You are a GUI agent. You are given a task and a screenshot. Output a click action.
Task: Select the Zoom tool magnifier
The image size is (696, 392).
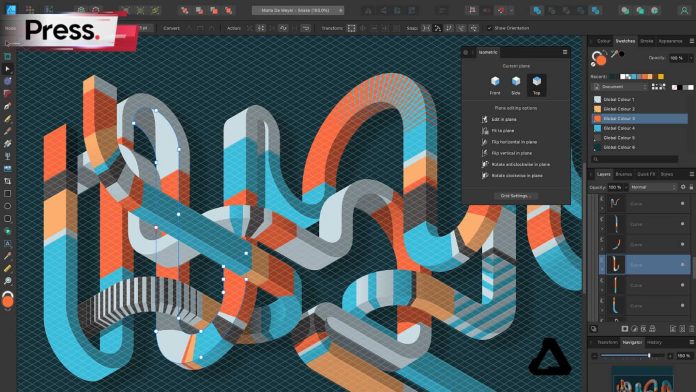point(8,281)
